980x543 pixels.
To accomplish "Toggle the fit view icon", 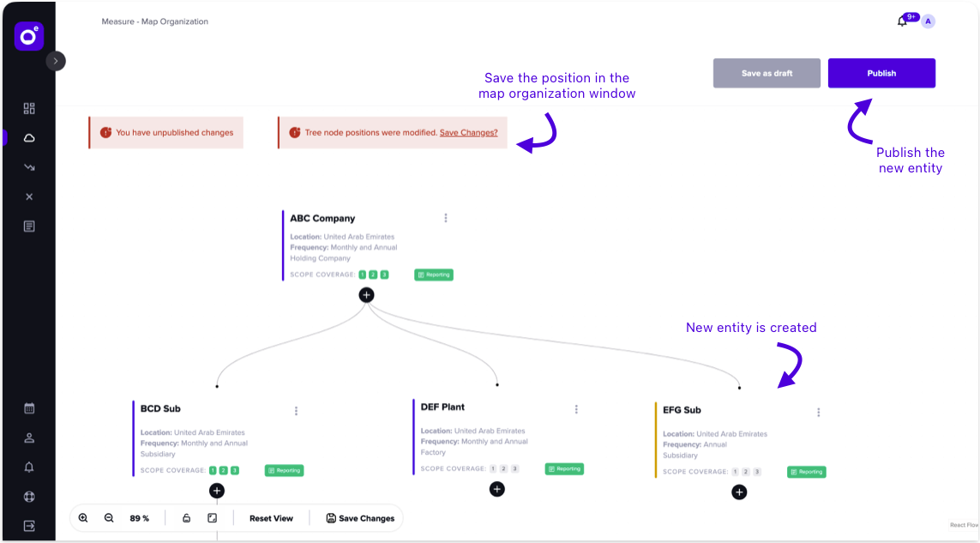I will [x=212, y=518].
